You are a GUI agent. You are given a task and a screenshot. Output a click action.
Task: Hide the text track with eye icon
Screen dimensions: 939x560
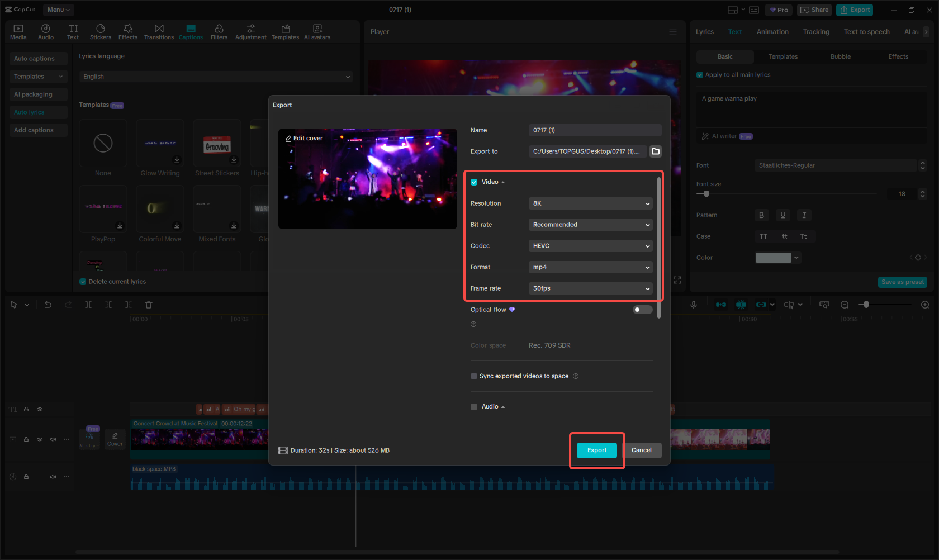point(40,409)
